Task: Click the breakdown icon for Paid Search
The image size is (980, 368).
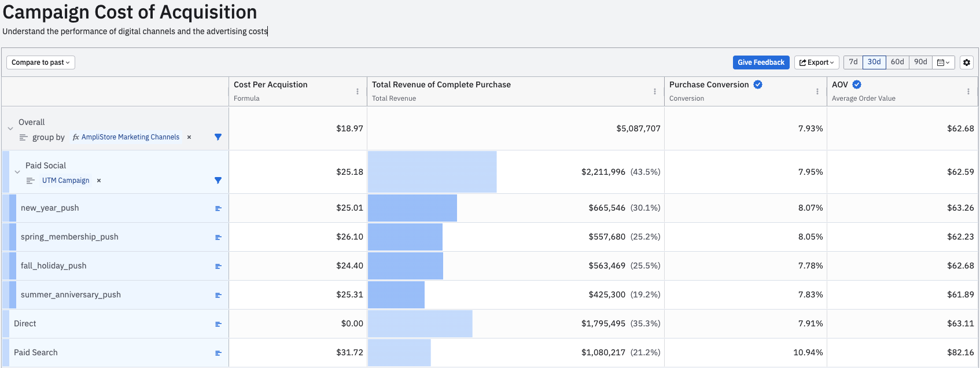Action: tap(218, 353)
